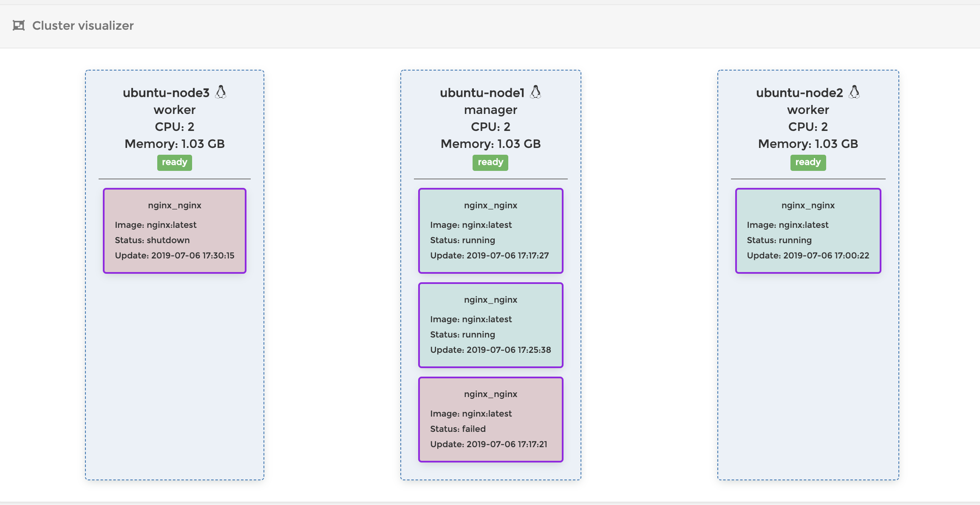980x505 pixels.
Task: Click ready badge on ubuntu-node3
Action: (174, 162)
